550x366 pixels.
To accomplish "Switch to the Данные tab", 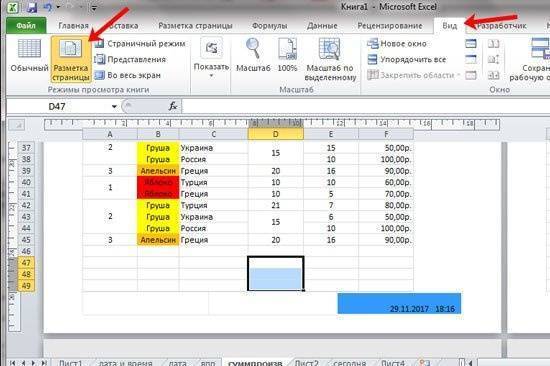I will [x=322, y=26].
